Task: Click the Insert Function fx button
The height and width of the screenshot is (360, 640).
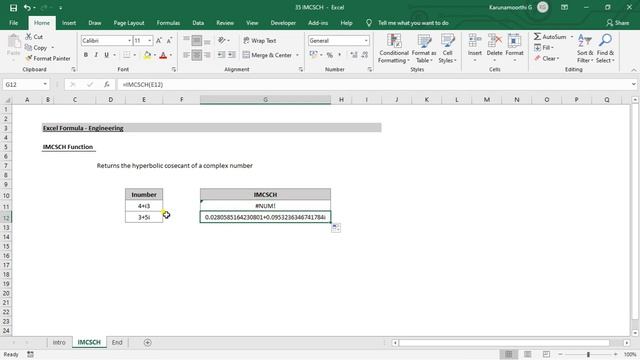Action: (107, 84)
